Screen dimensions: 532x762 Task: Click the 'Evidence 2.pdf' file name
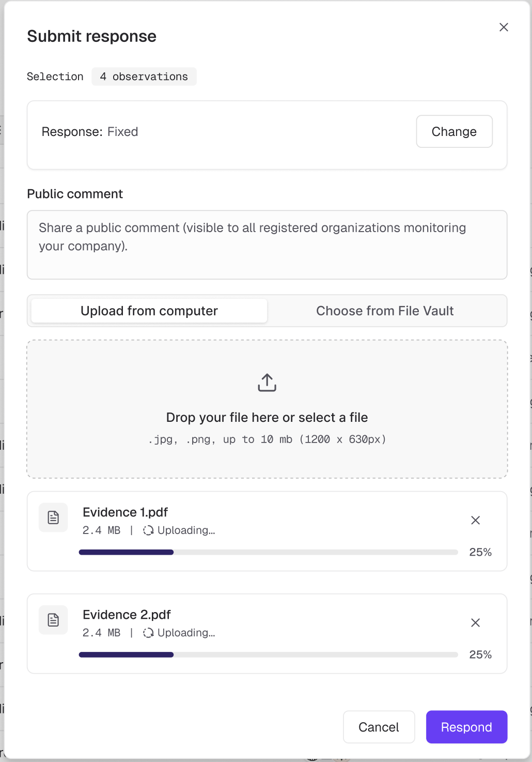click(x=127, y=615)
